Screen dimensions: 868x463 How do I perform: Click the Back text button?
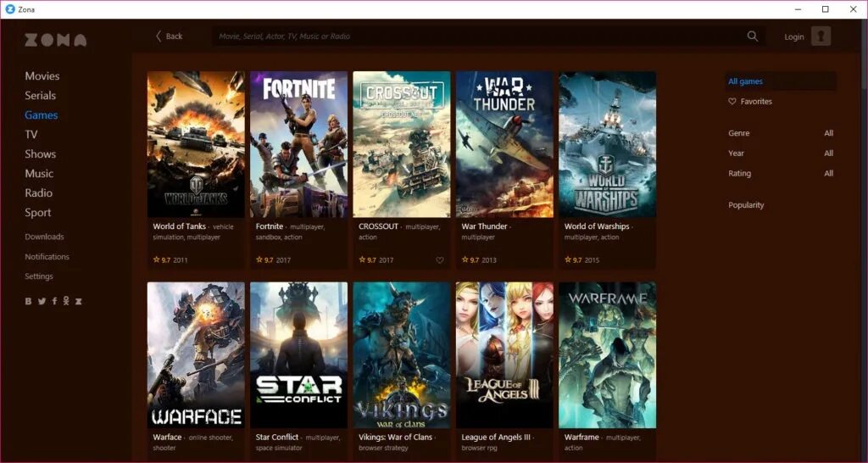[174, 36]
